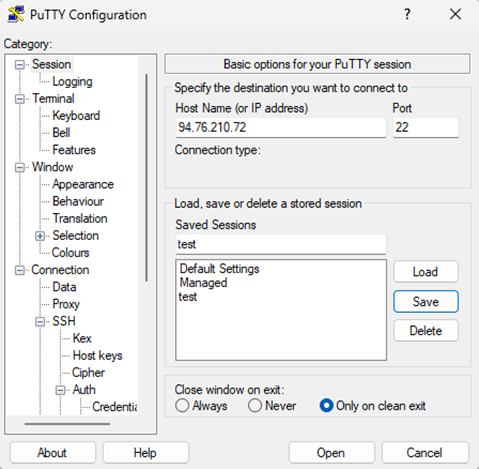The height and width of the screenshot is (469, 479).
Task: Expand the Selection tree node
Action: point(40,236)
